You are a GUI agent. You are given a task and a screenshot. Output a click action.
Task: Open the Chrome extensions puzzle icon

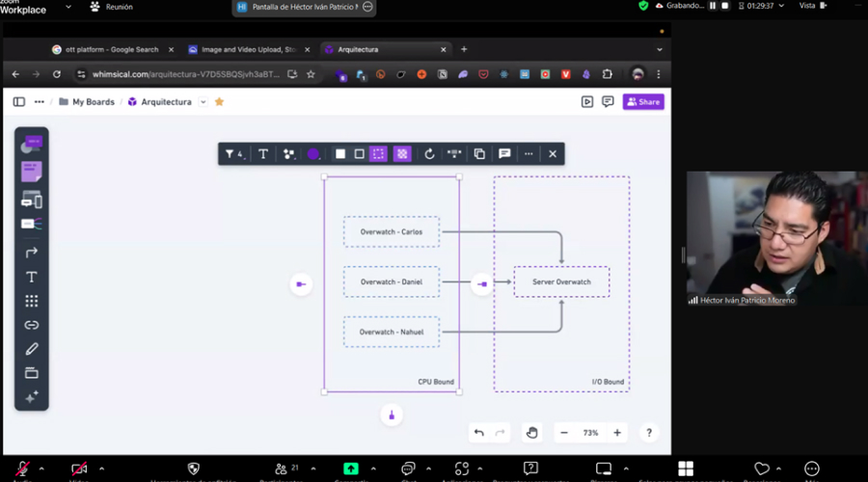coord(608,74)
